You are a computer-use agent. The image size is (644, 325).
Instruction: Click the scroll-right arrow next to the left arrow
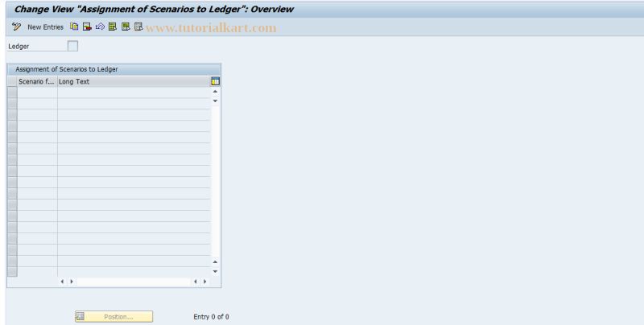point(72,282)
